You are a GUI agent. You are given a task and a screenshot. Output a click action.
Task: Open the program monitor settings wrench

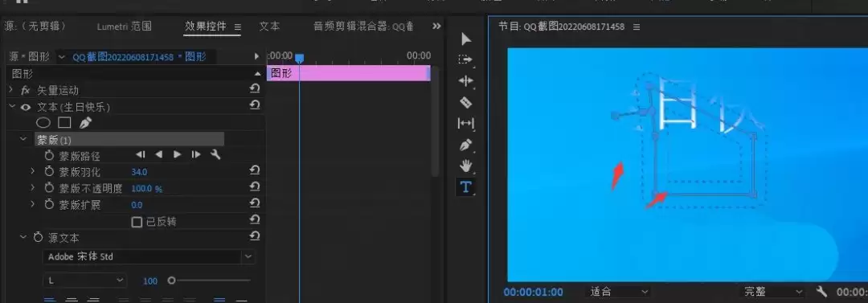[822, 291]
